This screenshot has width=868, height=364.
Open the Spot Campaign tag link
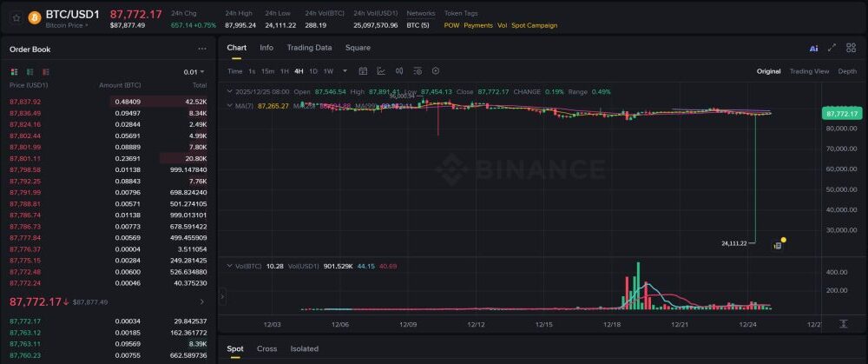pyautogui.click(x=534, y=25)
